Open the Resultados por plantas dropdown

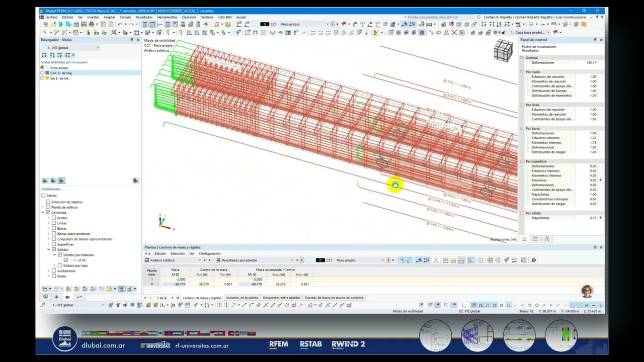click(255, 260)
